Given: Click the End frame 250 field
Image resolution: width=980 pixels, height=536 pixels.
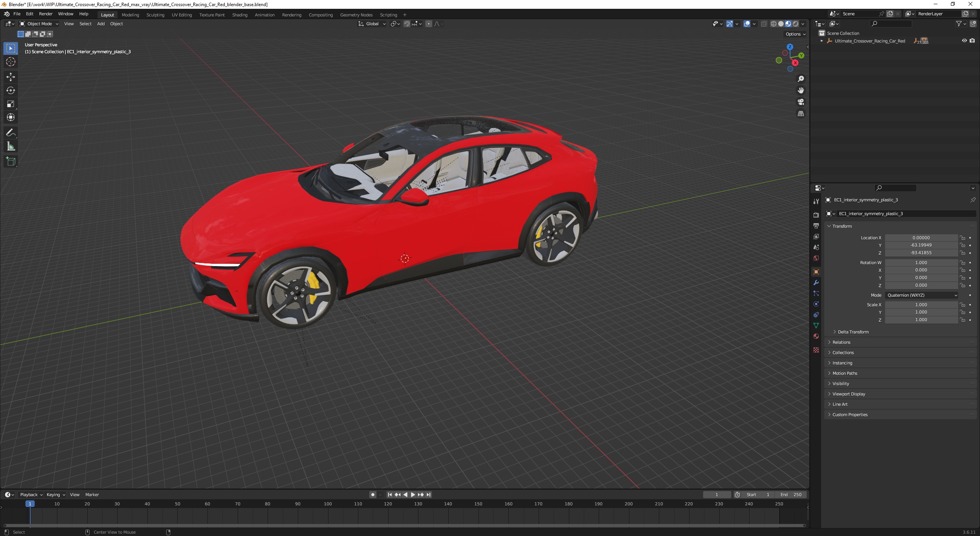Looking at the screenshot, I should click(x=791, y=495).
